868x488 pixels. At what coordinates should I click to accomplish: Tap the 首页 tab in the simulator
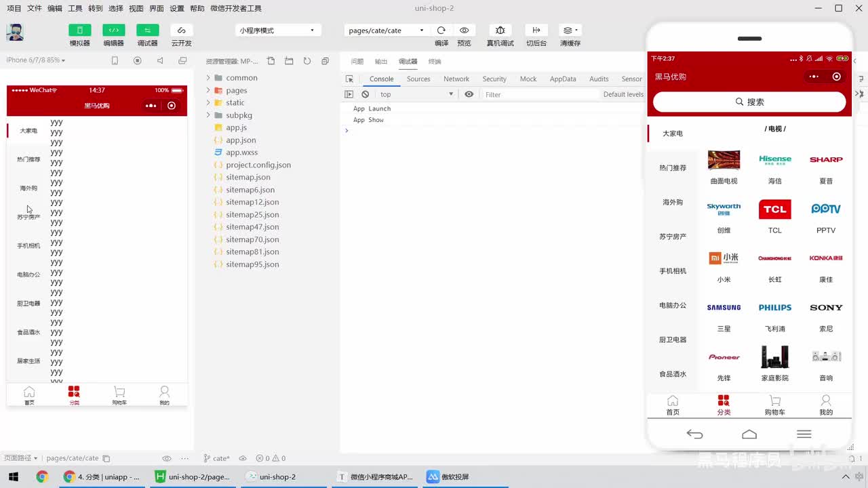click(29, 396)
